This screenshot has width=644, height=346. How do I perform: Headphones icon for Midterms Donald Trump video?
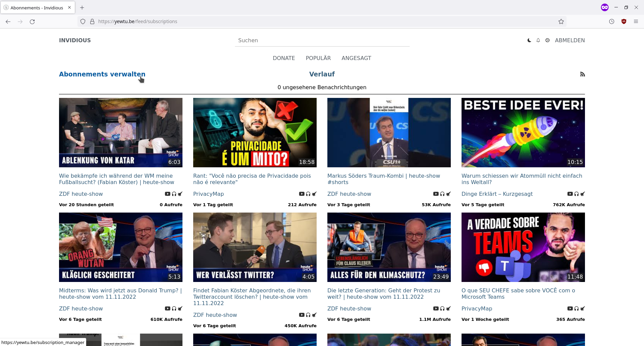point(174,308)
